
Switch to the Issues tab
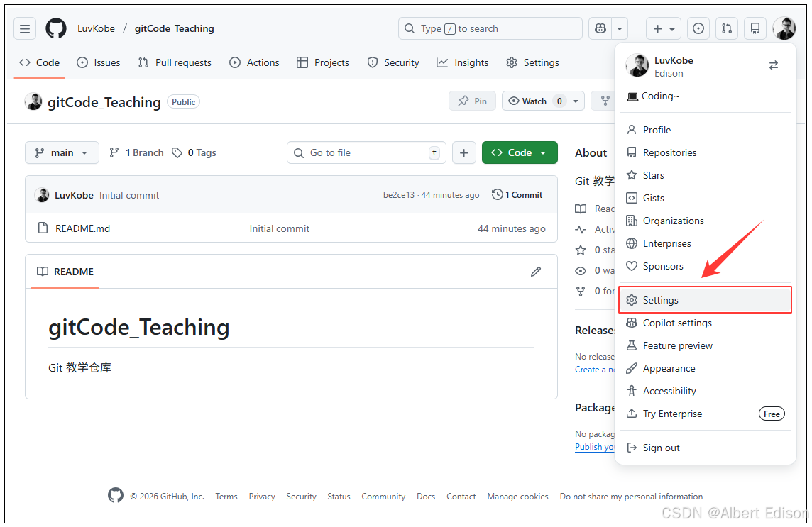(x=99, y=62)
